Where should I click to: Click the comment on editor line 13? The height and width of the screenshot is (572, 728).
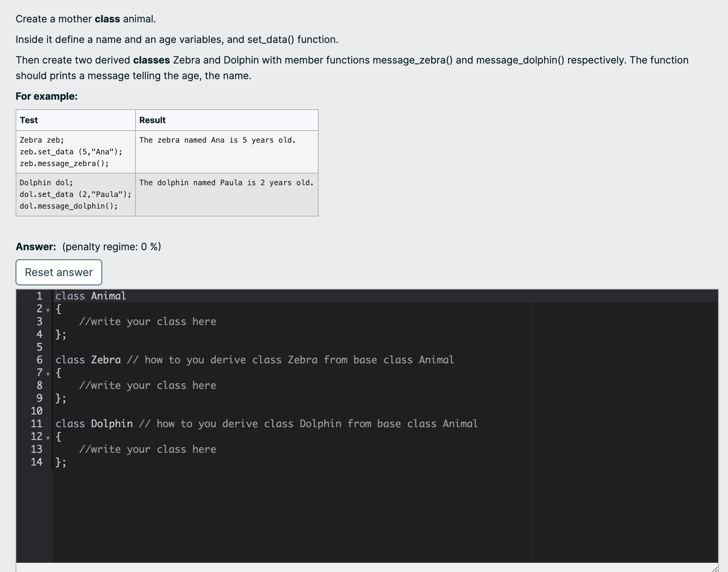(147, 449)
